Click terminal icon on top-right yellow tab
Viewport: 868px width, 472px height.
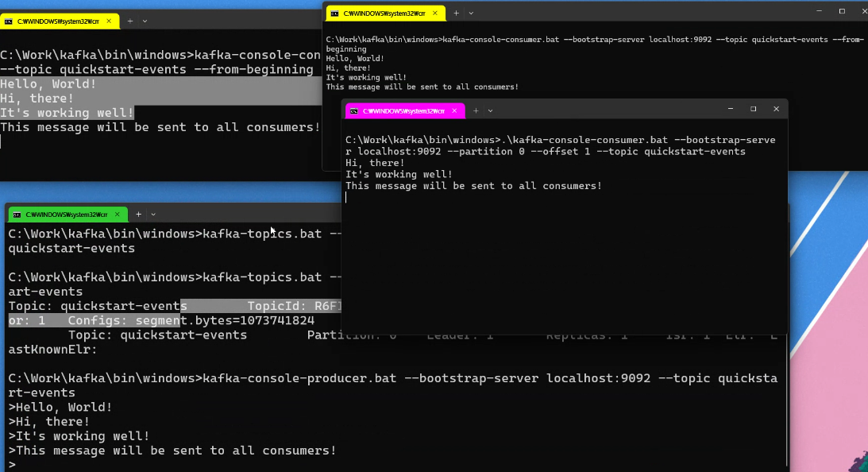[335, 14]
